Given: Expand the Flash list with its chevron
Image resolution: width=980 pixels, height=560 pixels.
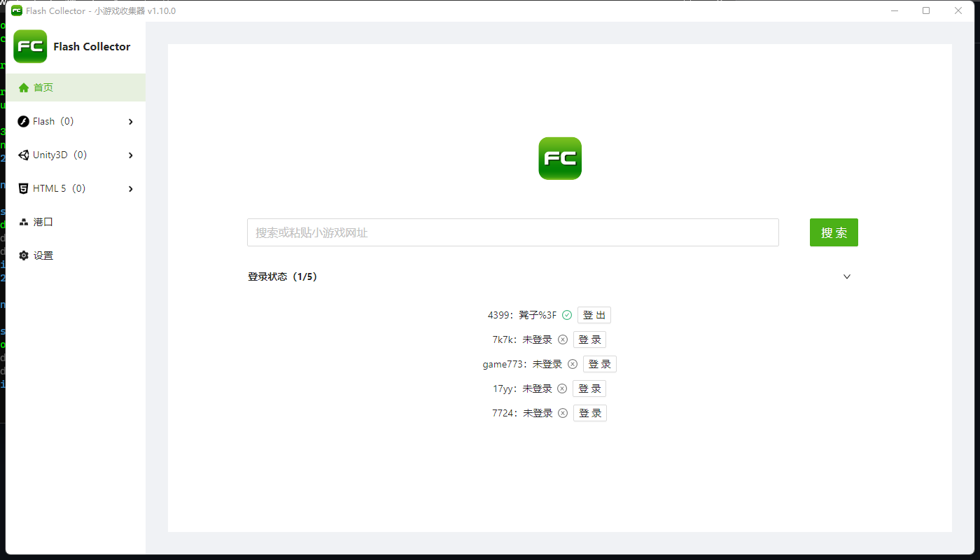Looking at the screenshot, I should tap(130, 120).
